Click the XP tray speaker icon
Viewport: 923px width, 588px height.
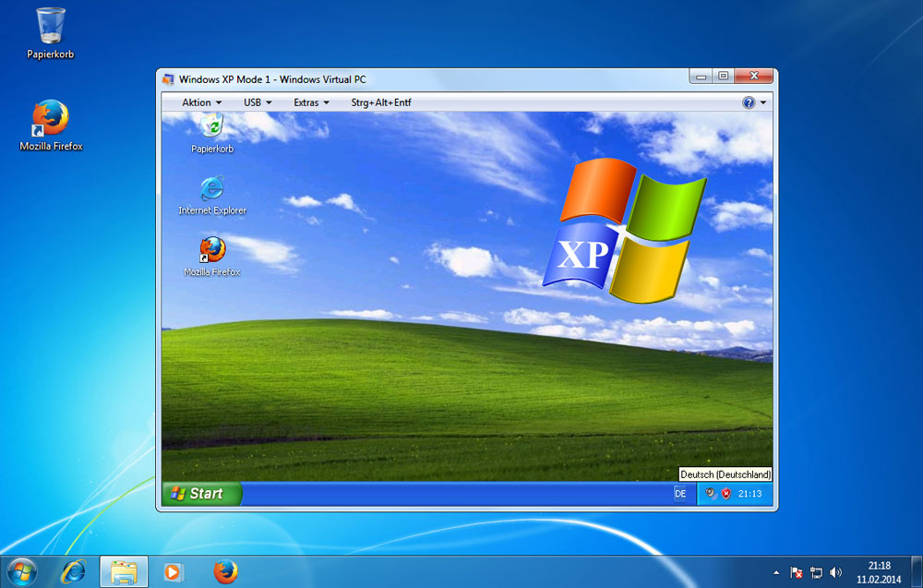click(710, 494)
